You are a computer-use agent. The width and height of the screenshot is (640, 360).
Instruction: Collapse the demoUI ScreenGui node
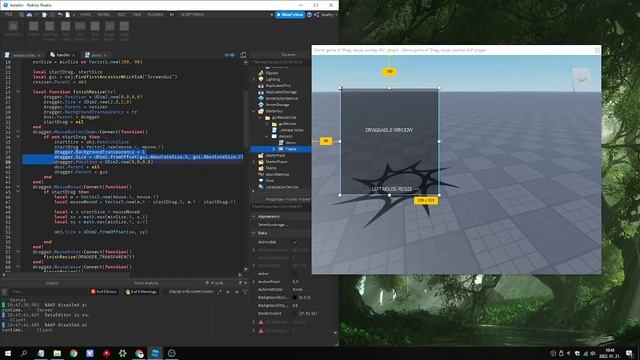point(267,136)
